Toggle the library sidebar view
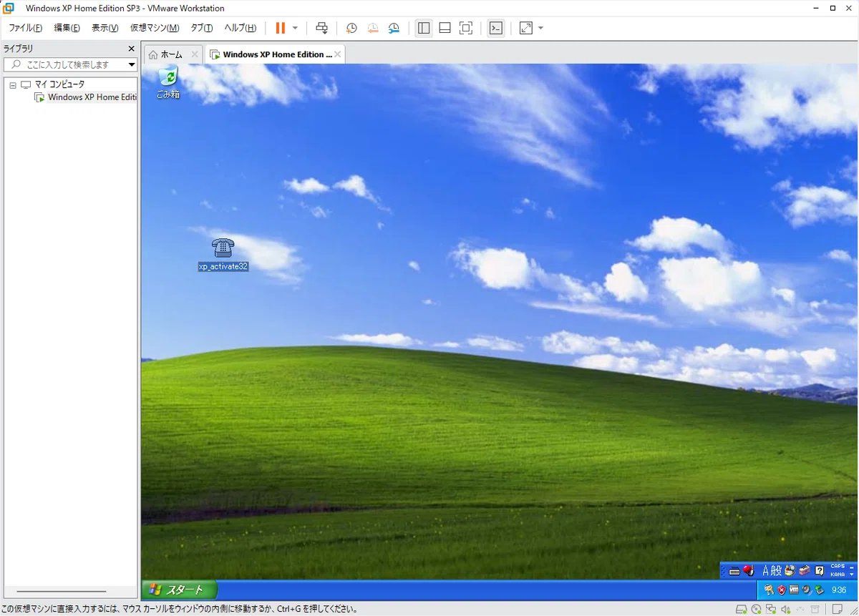 tap(424, 28)
